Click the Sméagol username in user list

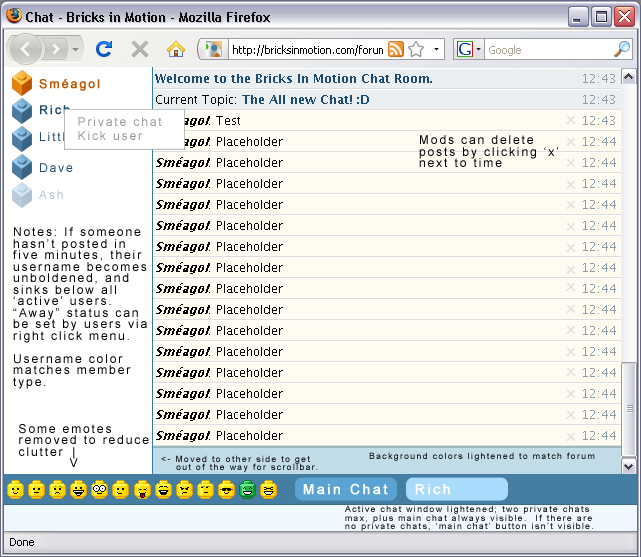pos(69,84)
